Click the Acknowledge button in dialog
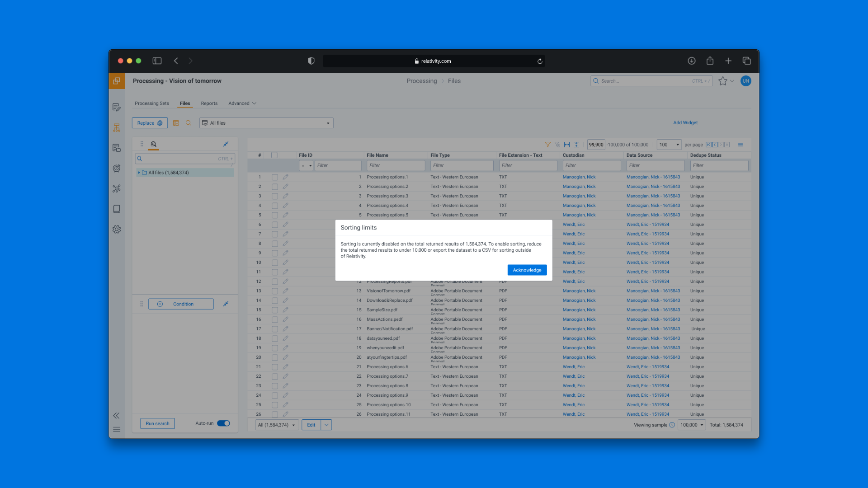This screenshot has width=868, height=488. (x=527, y=270)
